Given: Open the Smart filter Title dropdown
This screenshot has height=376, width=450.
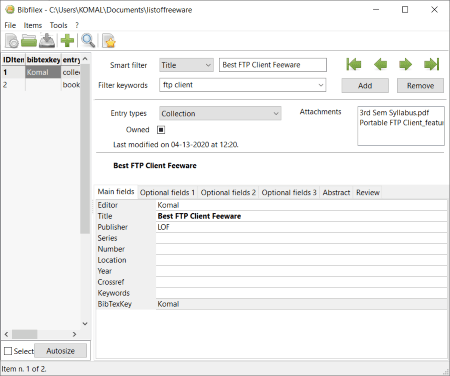Looking at the screenshot, I should pyautogui.click(x=186, y=65).
